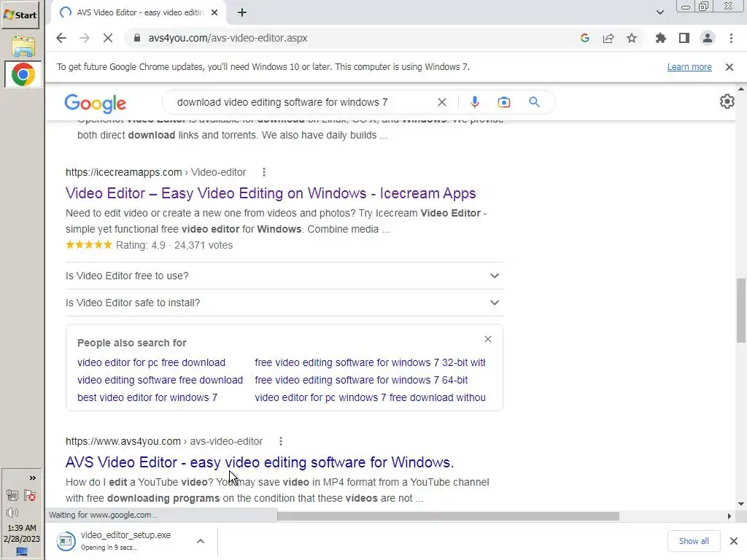
Task: Open the tab search chevron
Action: pos(659,12)
